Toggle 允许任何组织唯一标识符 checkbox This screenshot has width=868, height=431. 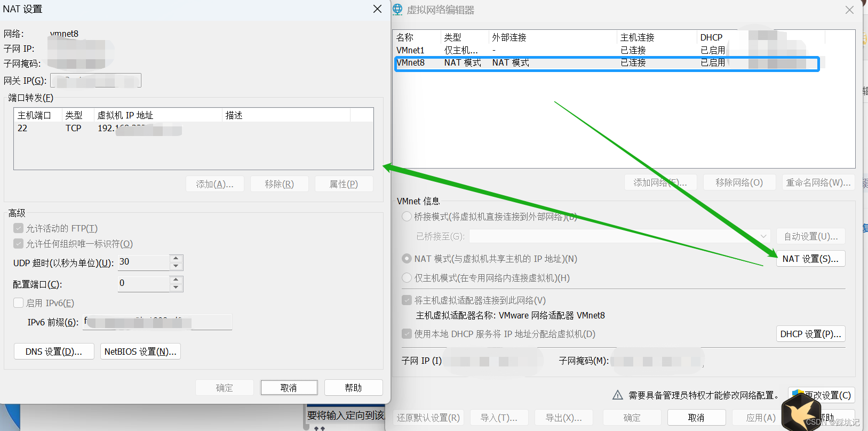(x=19, y=244)
